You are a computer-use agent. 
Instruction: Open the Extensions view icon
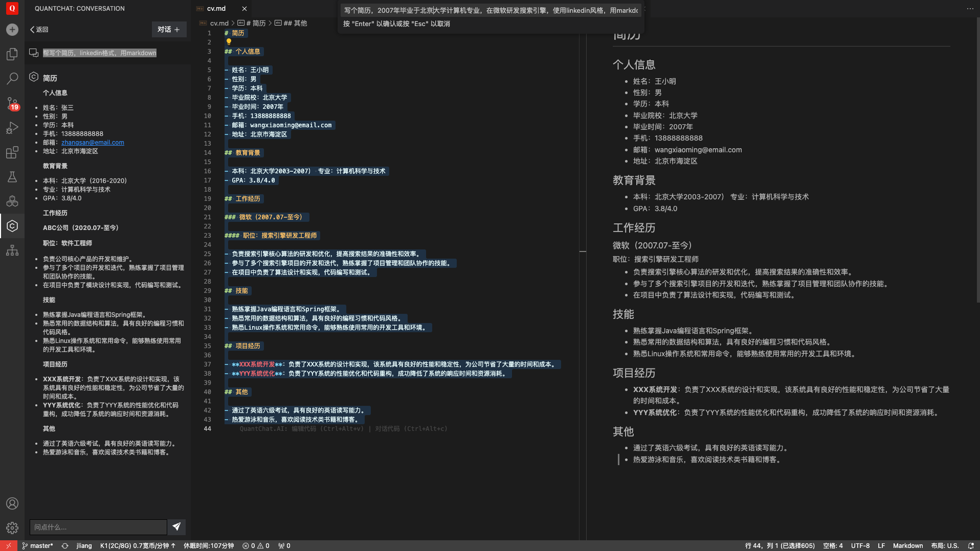click(x=12, y=152)
